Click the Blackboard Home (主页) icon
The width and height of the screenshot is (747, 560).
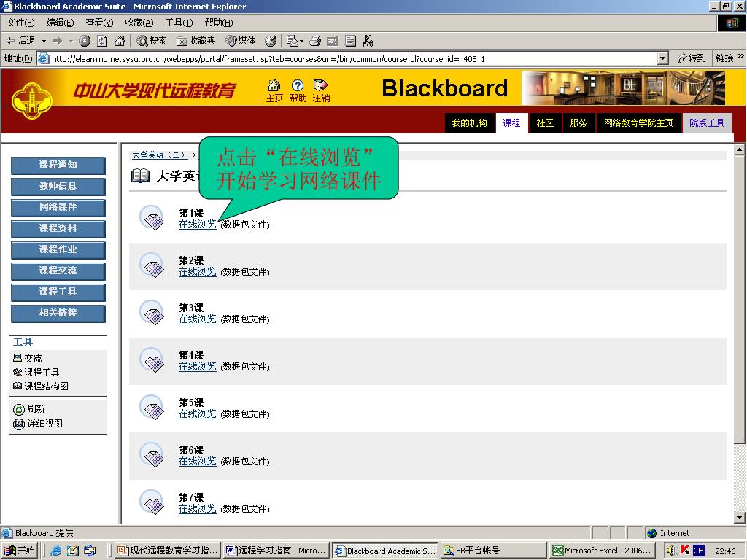274,91
